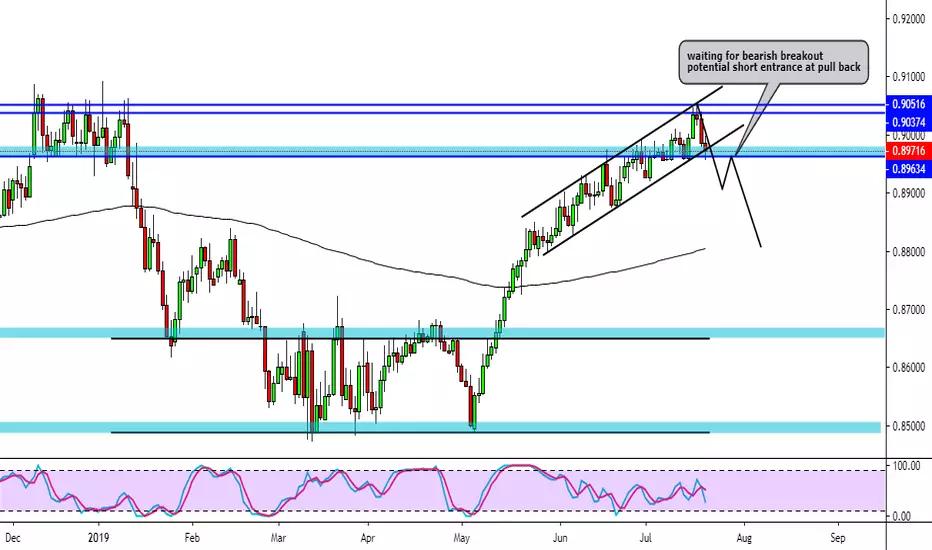
Task: Click the May label on time axis
Action: (462, 538)
